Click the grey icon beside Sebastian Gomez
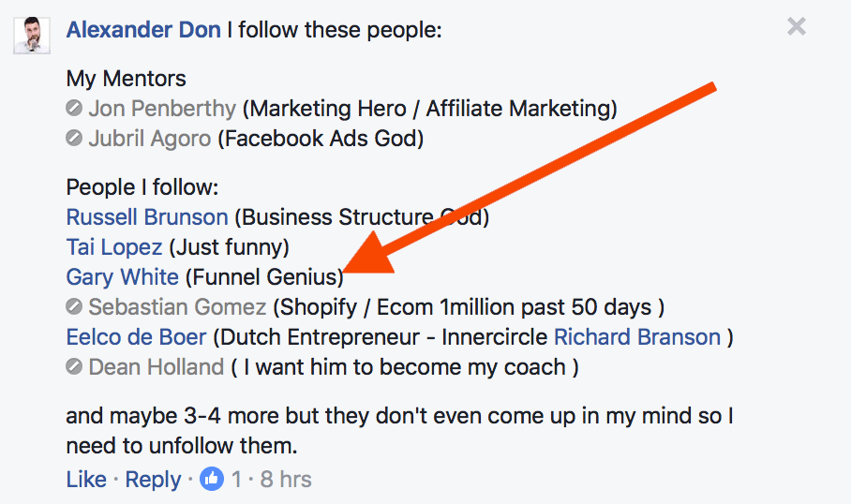 coord(74,306)
